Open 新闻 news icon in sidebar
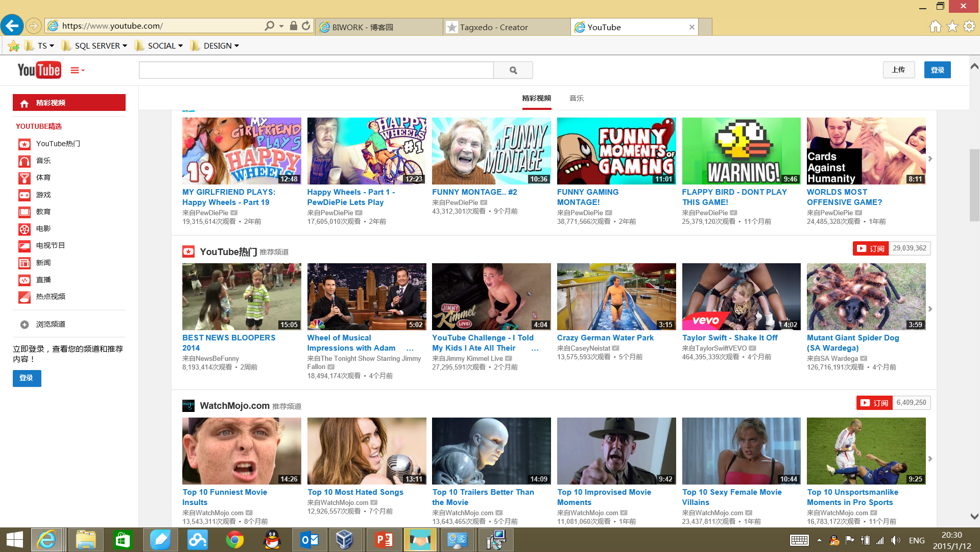Image resolution: width=980 pixels, height=552 pixels. click(x=25, y=263)
